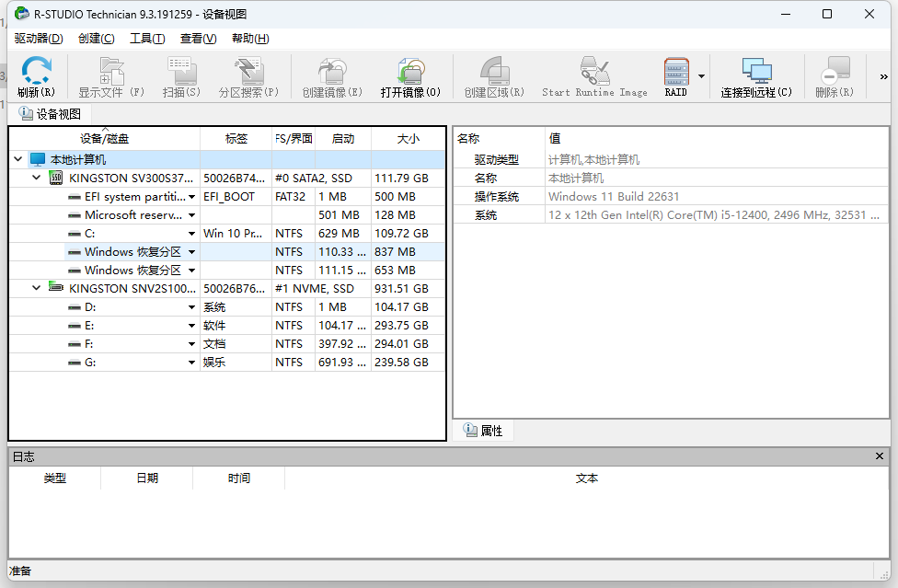Viewport: 898px width, 588px height.
Task: Select the 653 MB Windows 恢复分区 row
Action: pos(227,271)
